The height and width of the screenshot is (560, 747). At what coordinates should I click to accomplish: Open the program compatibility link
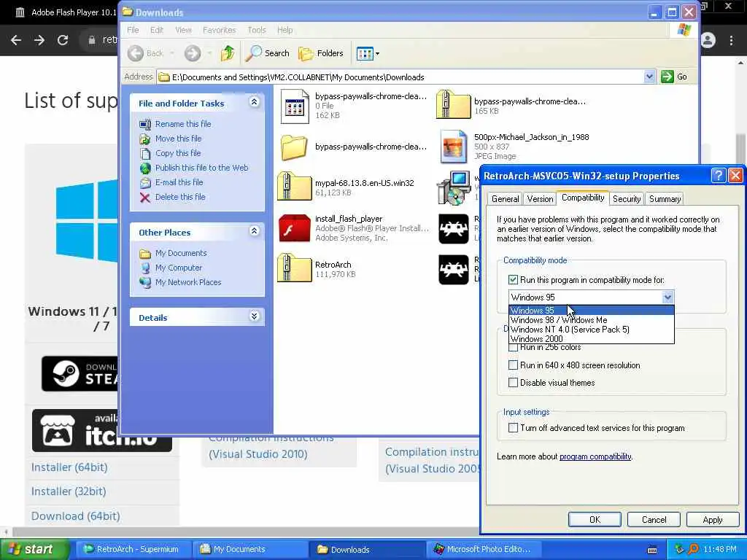(x=595, y=456)
